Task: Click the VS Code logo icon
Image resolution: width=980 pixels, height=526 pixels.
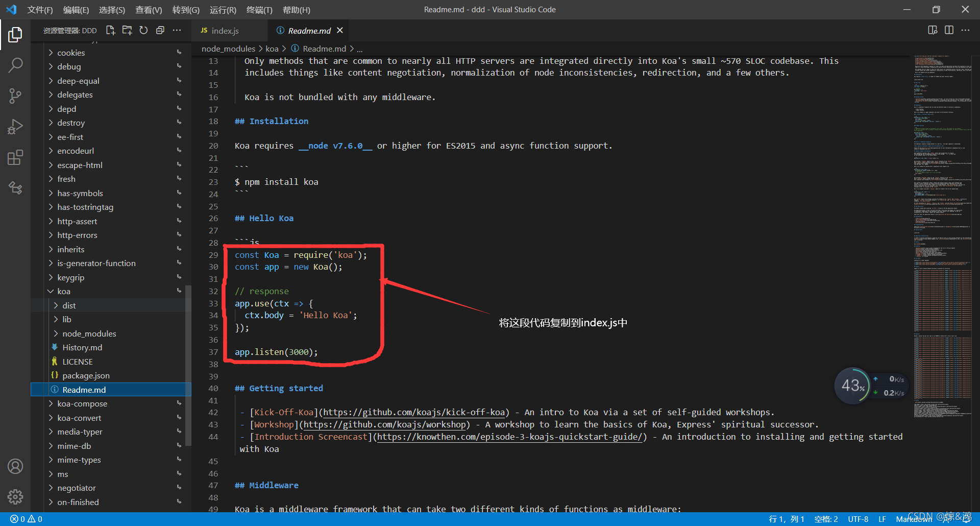Action: (11, 10)
